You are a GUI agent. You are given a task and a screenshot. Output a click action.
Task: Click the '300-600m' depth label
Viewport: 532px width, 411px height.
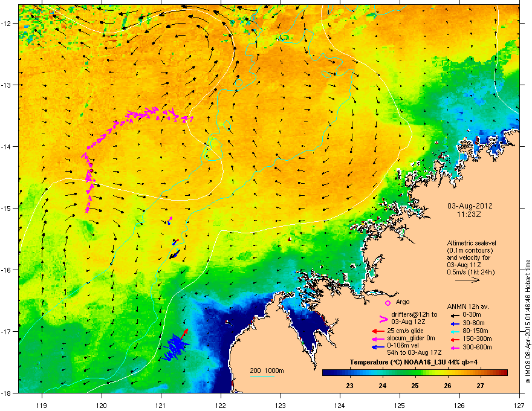point(477,347)
